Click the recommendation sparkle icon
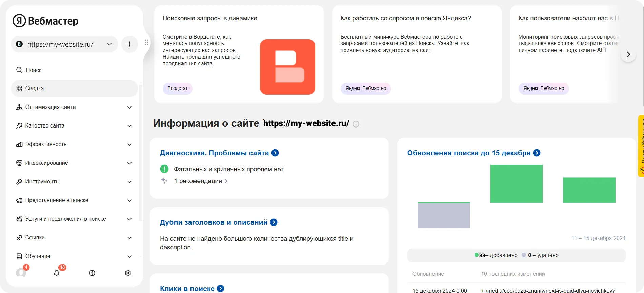Image resolution: width=644 pixels, height=293 pixels. [164, 181]
